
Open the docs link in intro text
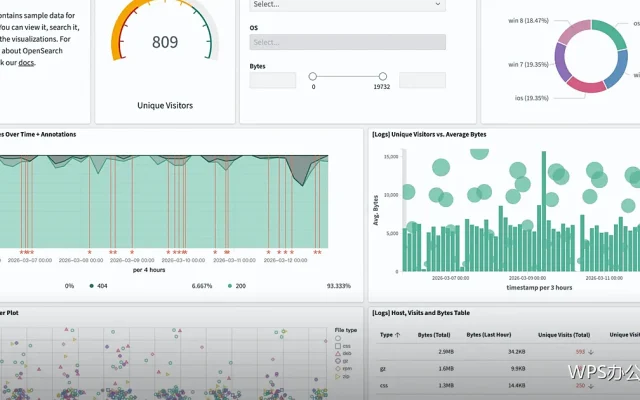[x=26, y=62]
